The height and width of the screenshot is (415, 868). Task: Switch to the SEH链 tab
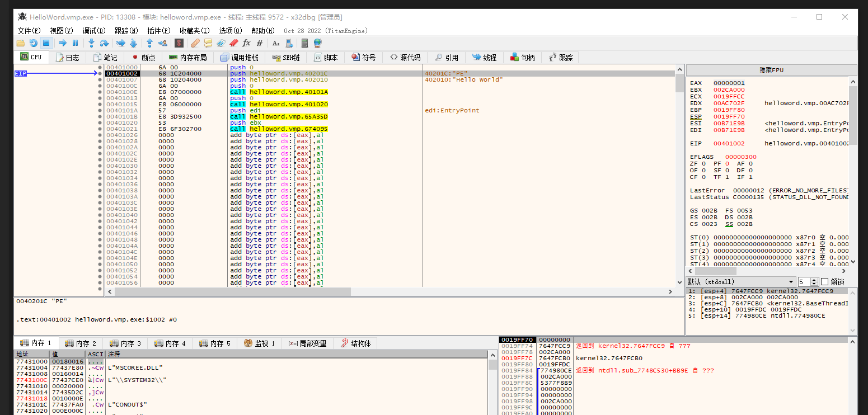point(286,57)
